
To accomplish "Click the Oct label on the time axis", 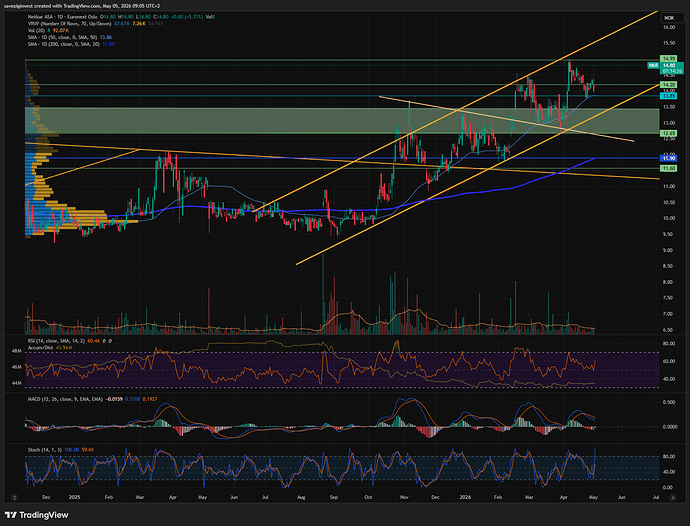I will [x=368, y=497].
